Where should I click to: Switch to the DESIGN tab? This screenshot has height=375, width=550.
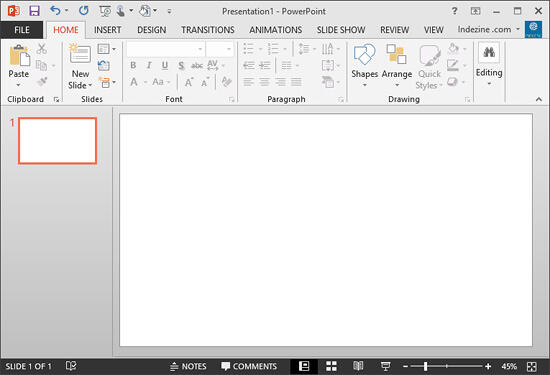[x=152, y=30]
